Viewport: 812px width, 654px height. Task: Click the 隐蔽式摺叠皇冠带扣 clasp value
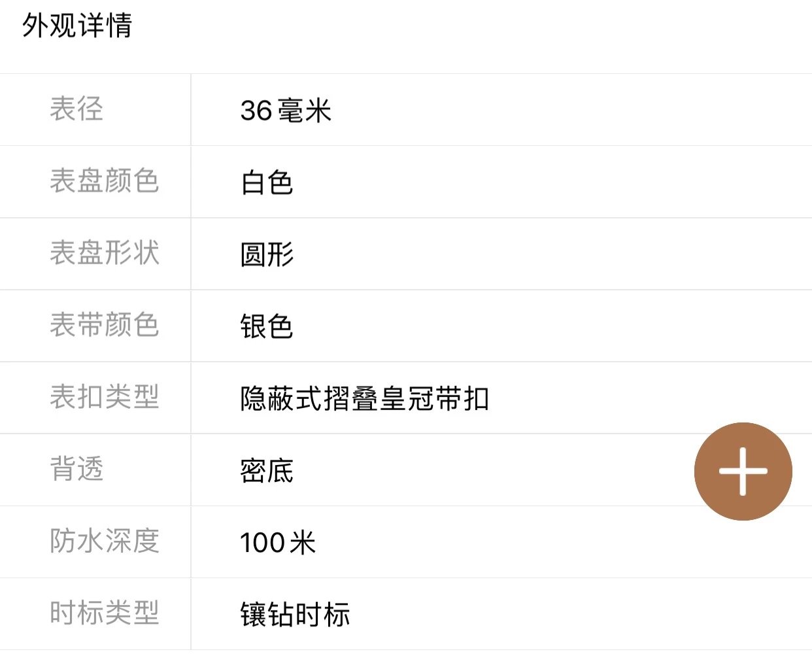[365, 398]
